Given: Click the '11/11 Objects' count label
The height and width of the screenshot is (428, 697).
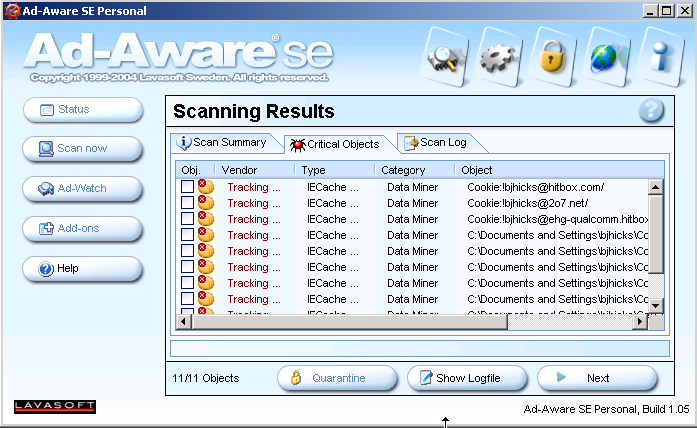Looking at the screenshot, I should tap(205, 378).
